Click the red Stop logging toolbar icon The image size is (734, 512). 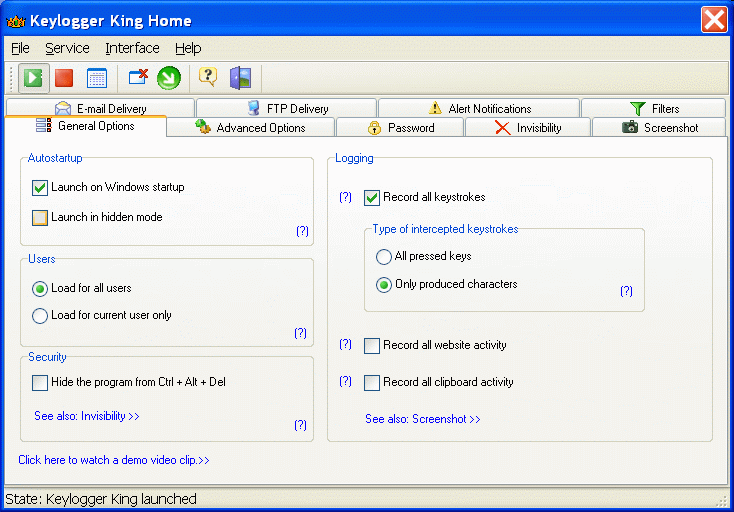[x=64, y=78]
